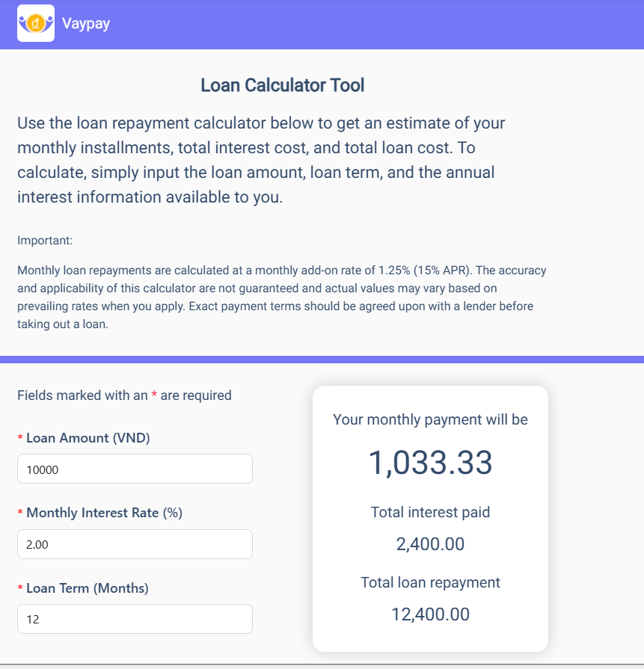Image resolution: width=644 pixels, height=669 pixels.
Task: Click the "Total interest paid" label
Action: click(430, 512)
